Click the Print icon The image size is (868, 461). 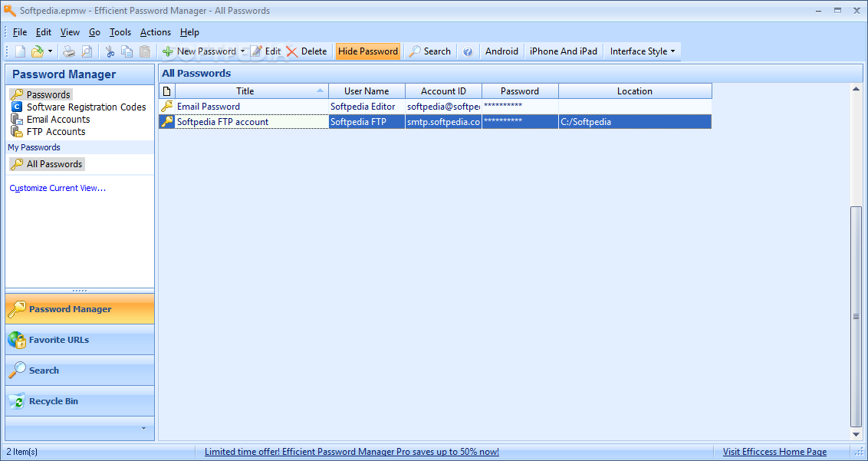(x=69, y=51)
